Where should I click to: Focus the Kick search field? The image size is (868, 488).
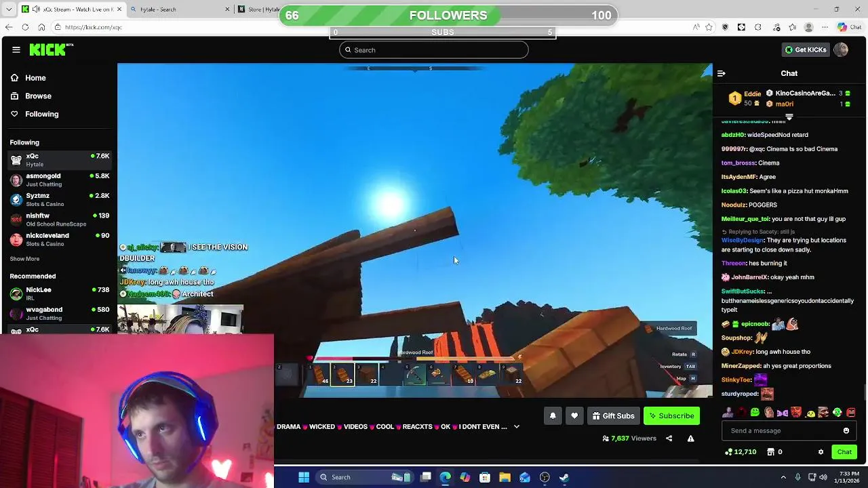tap(434, 49)
